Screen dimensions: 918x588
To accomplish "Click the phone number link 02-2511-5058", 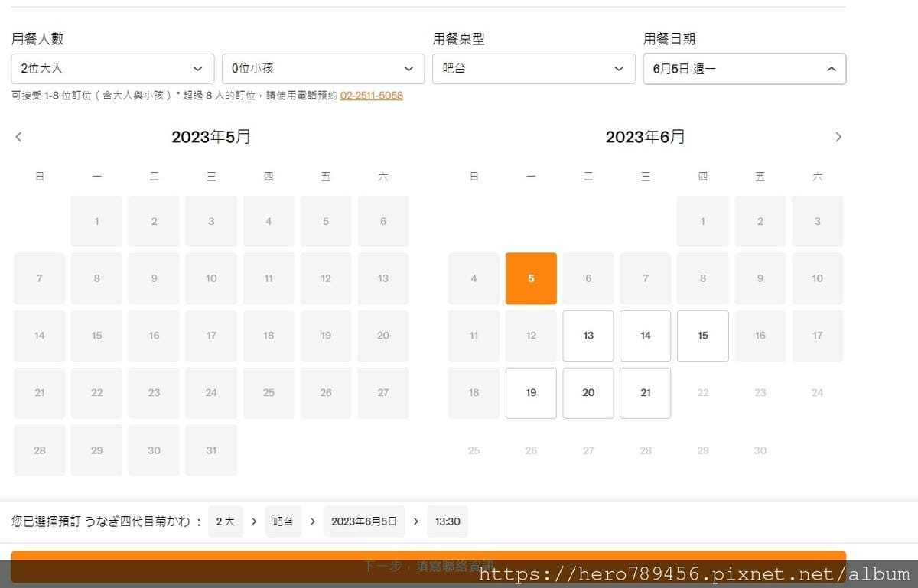I will (372, 96).
